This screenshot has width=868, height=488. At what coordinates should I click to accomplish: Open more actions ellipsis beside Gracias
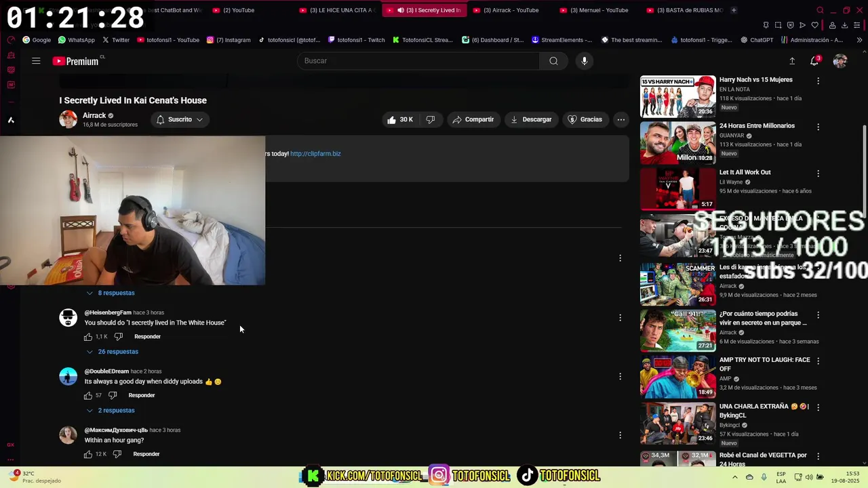tap(620, 119)
